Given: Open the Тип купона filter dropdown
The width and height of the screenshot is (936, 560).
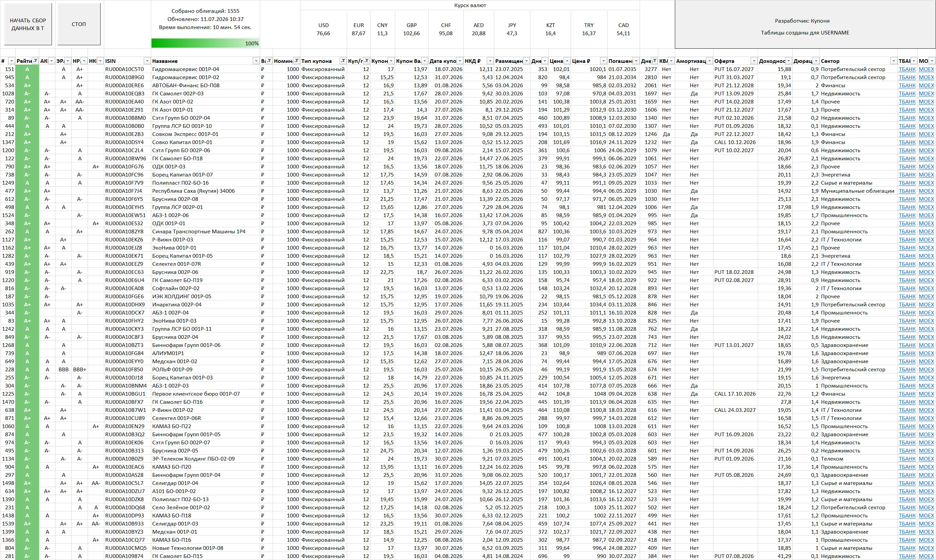Looking at the screenshot, I should (343, 61).
